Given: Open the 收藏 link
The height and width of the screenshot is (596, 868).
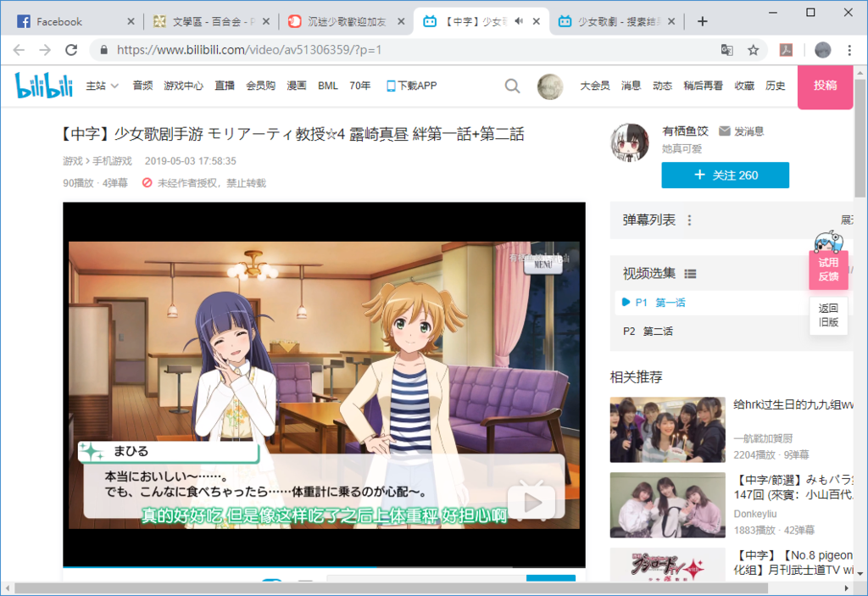Looking at the screenshot, I should coord(744,86).
